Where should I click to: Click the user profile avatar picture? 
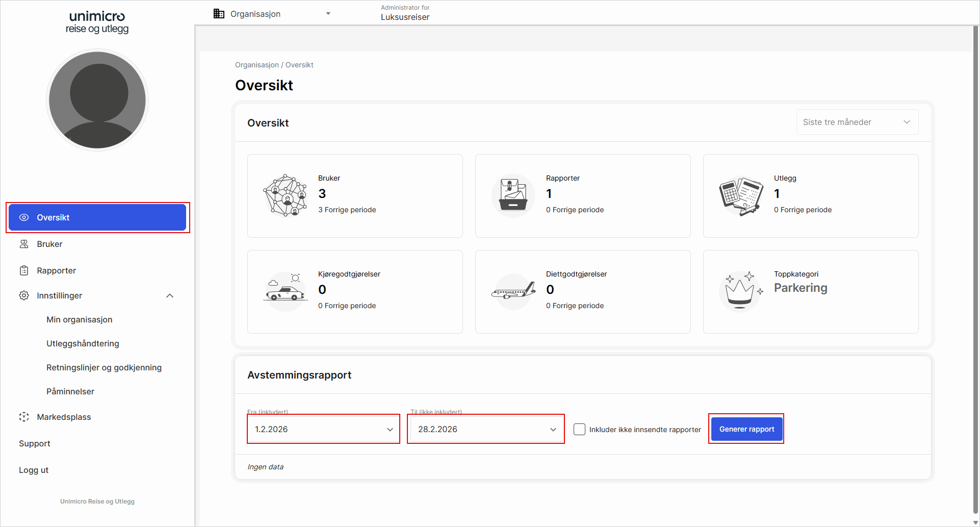point(97,100)
